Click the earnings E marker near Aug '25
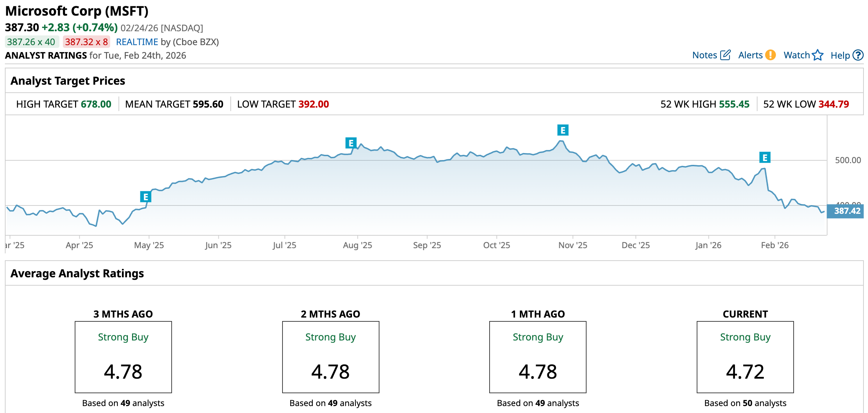 pos(351,143)
